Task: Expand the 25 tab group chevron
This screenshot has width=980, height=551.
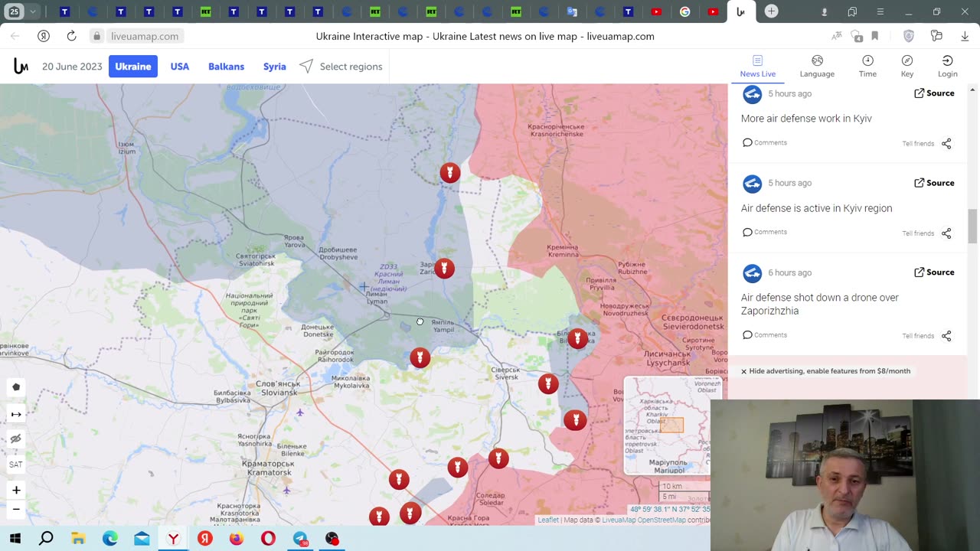Action: [33, 11]
